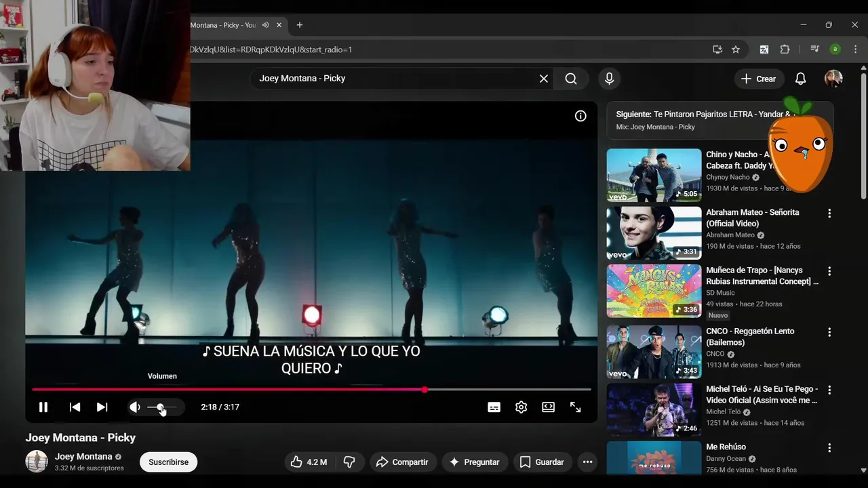Viewport: 868px width, 488px height.
Task: Open Me Rehúso video thumbnail
Action: (654, 457)
